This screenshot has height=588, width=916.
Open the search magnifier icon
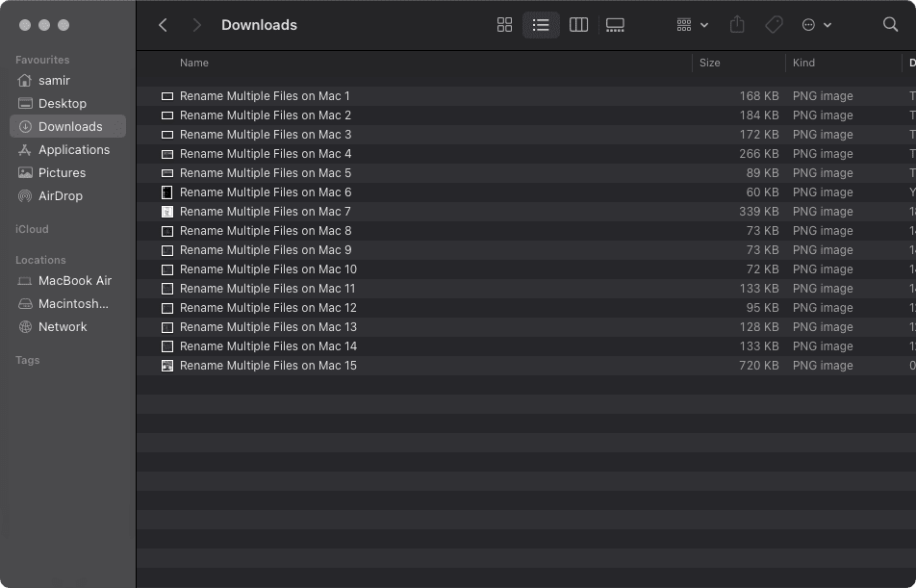click(x=890, y=25)
